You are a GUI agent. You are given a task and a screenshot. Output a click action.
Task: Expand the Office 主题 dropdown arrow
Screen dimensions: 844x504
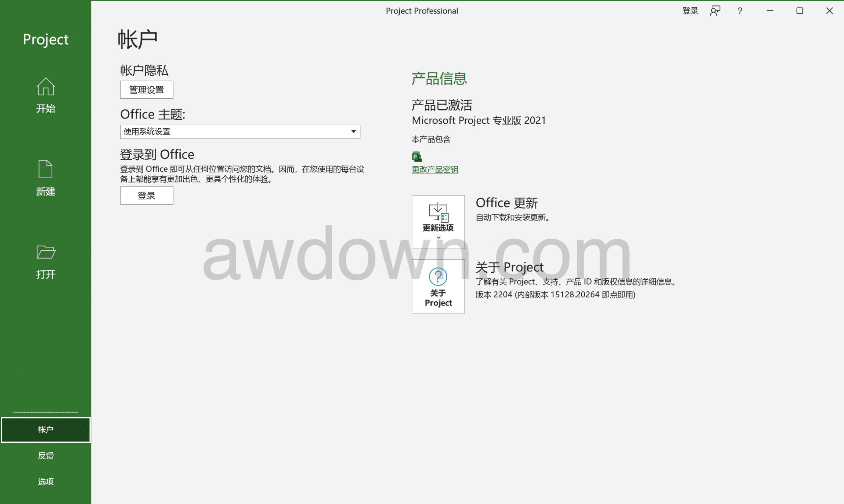353,132
